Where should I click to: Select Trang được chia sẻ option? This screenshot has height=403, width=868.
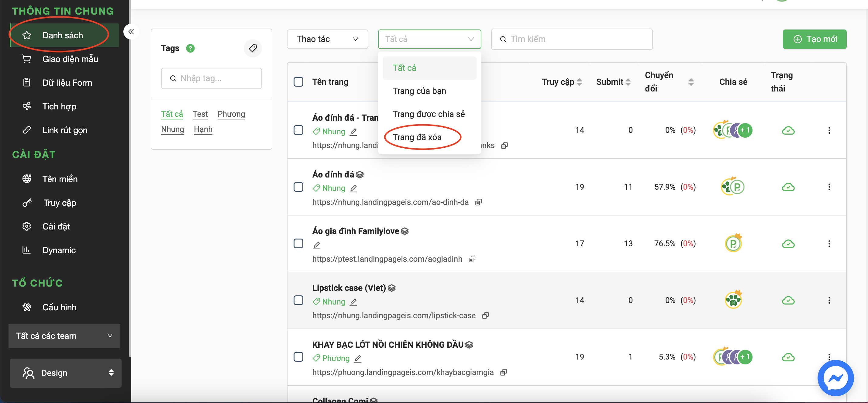[x=428, y=114]
